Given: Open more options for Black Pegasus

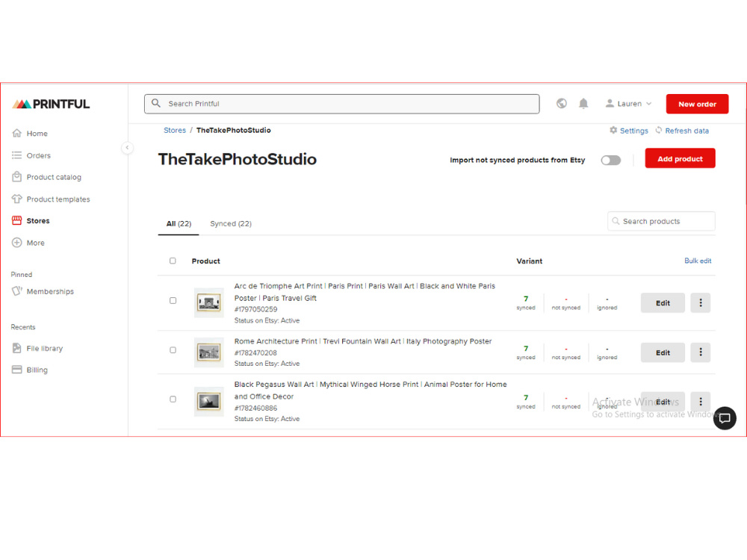Looking at the screenshot, I should coord(701,402).
